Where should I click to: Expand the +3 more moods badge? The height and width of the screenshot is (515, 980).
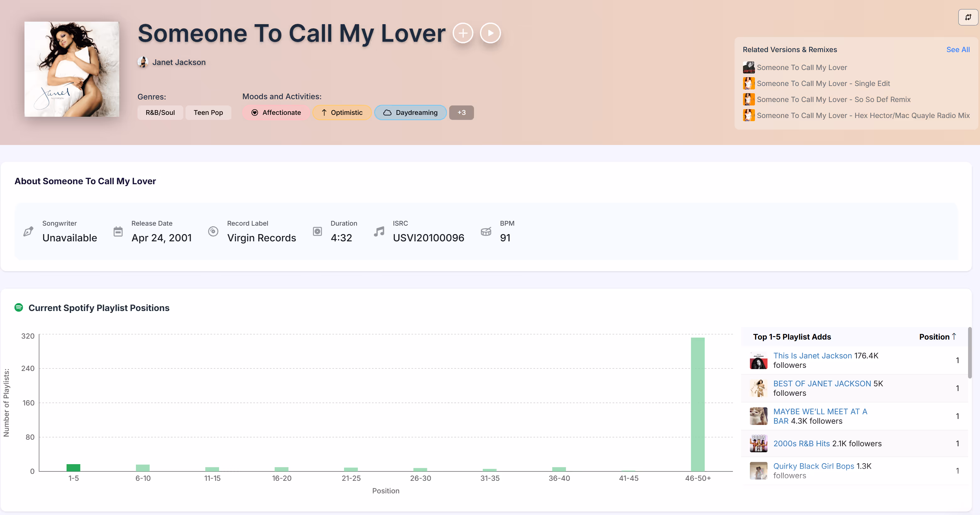tap(461, 113)
